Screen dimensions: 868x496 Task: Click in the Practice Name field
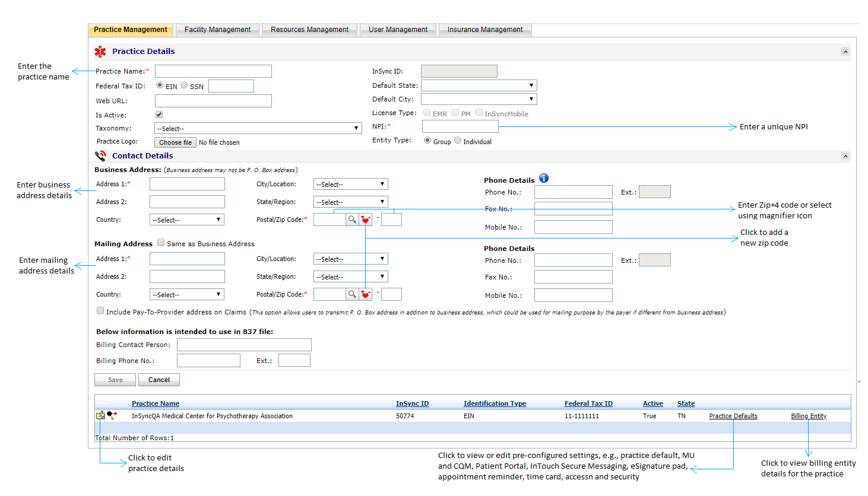(x=213, y=71)
